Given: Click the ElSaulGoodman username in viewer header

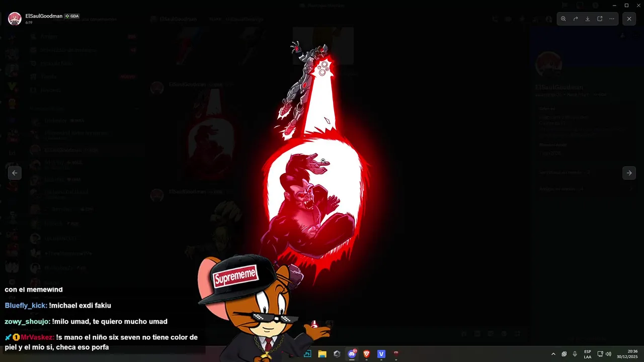Looking at the screenshot, I should pyautogui.click(x=44, y=16).
